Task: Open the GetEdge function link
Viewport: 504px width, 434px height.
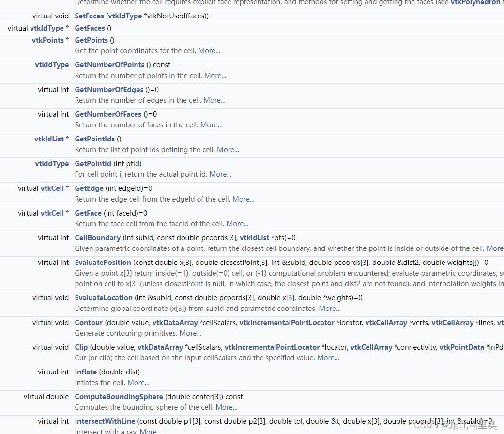Action: (x=89, y=189)
